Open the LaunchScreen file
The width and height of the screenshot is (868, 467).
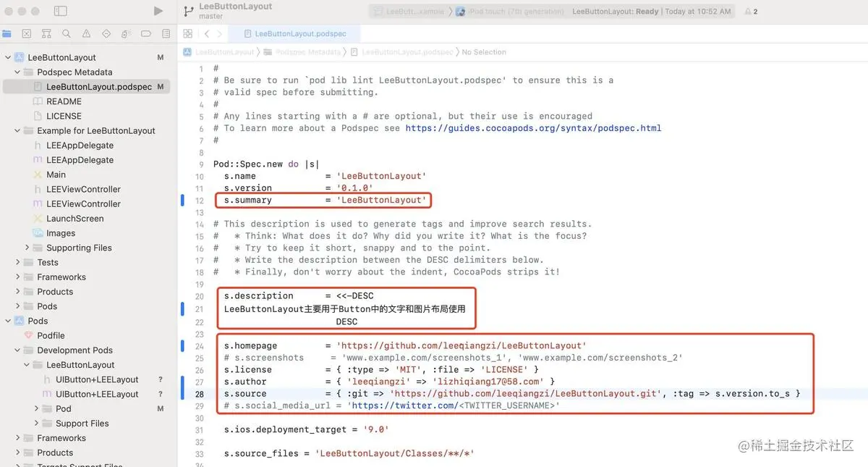click(75, 219)
